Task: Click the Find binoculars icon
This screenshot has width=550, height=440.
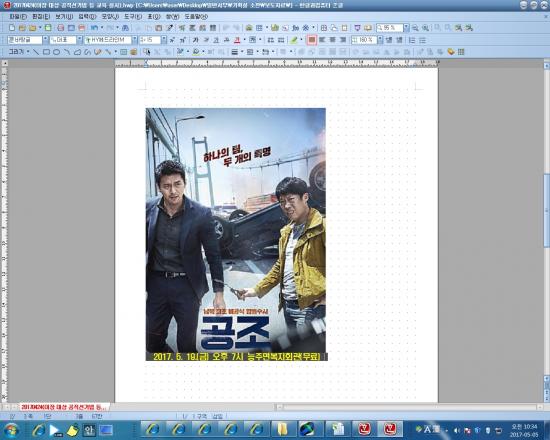Action: tap(125, 28)
